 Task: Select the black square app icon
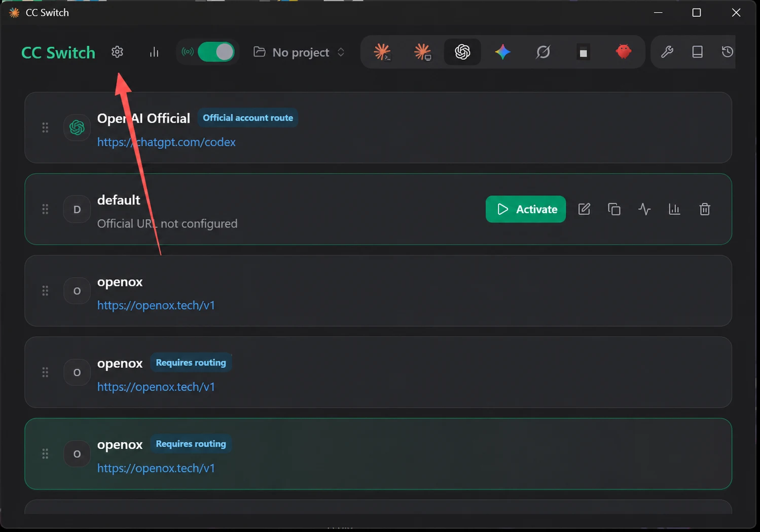(x=583, y=52)
